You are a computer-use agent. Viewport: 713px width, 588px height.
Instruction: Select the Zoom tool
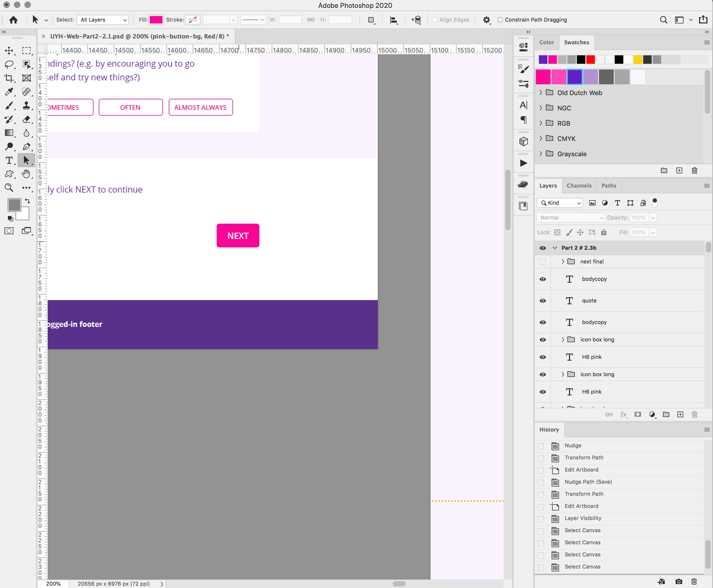(x=9, y=188)
